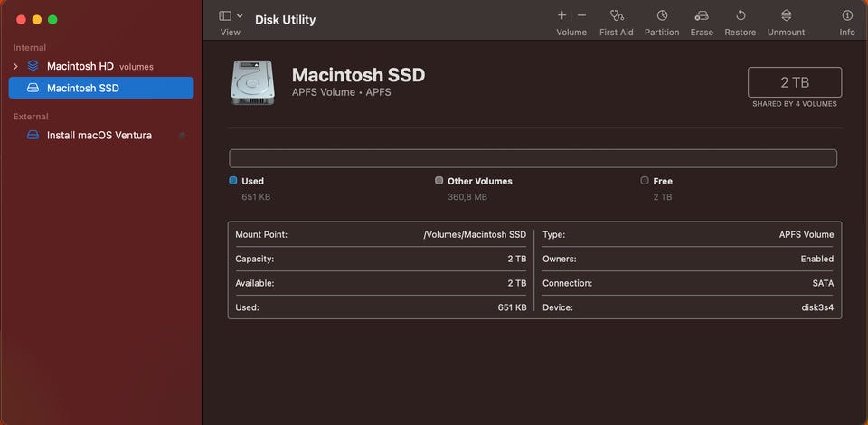Click the Erase drive icon

[702, 15]
